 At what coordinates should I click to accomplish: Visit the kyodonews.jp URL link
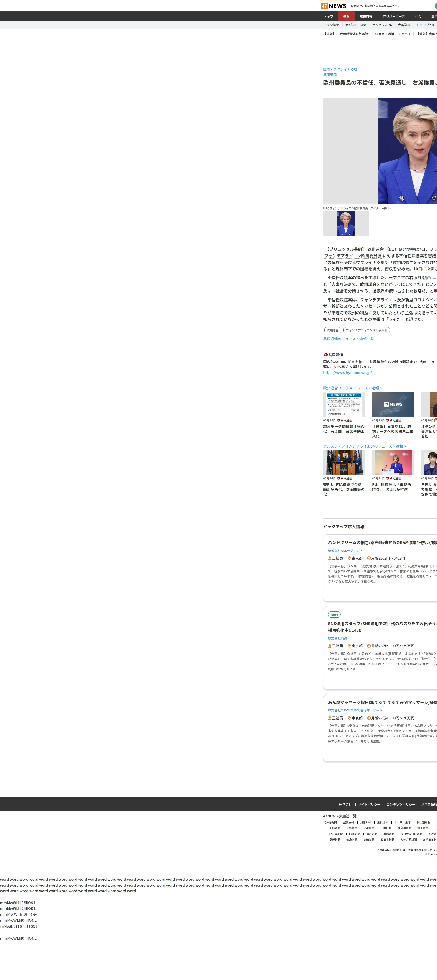[x=347, y=373]
